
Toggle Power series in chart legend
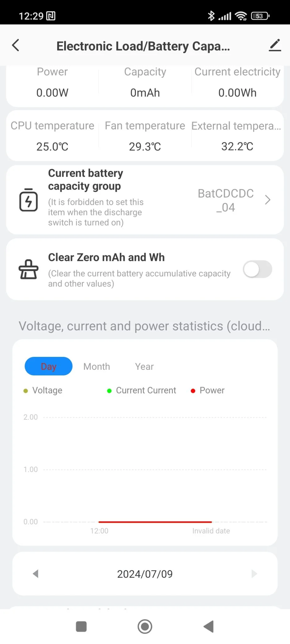click(208, 391)
